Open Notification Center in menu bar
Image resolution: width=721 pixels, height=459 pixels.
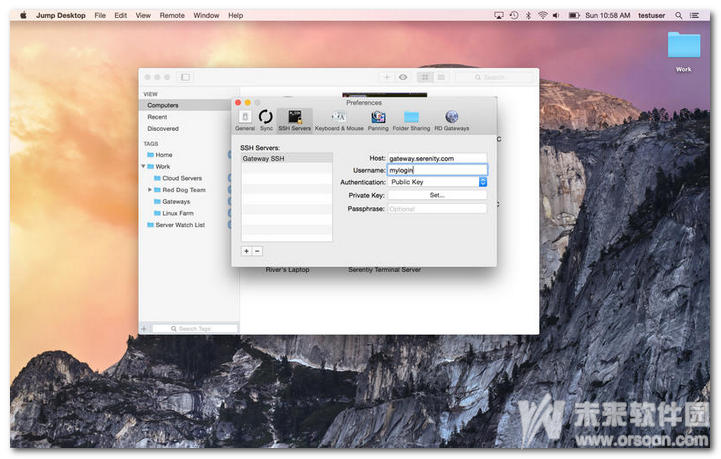pyautogui.click(x=694, y=15)
